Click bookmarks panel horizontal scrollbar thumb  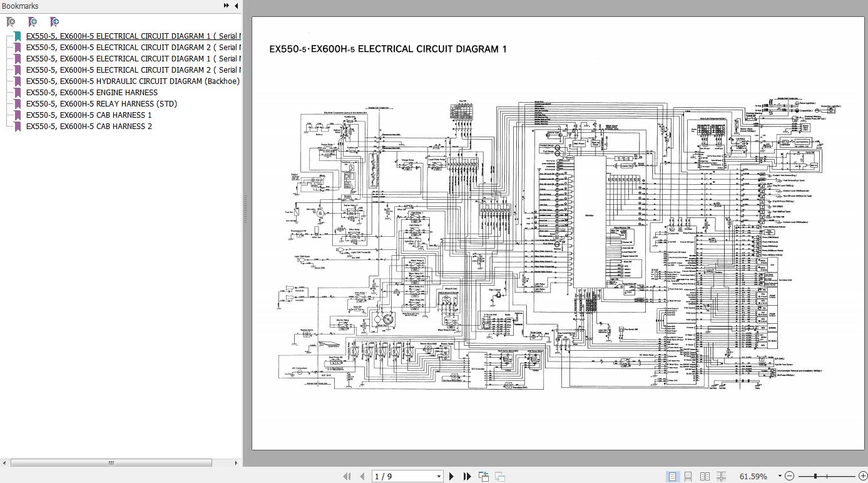coord(111,464)
